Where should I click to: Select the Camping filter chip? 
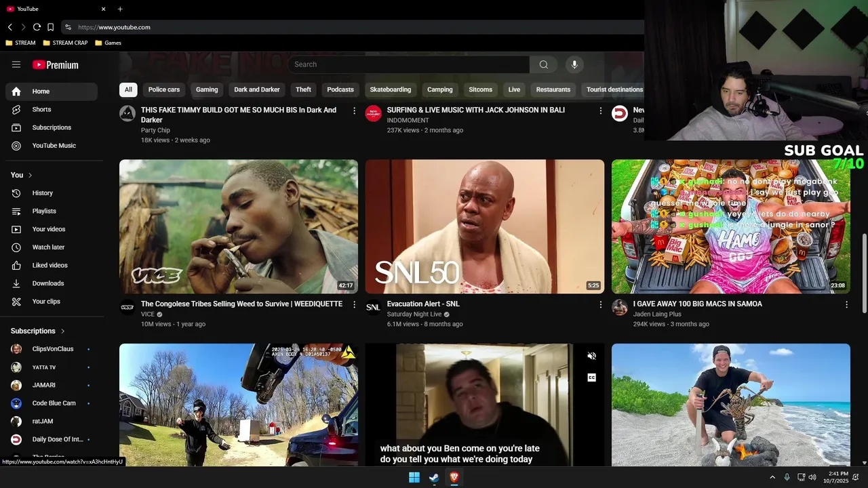[x=440, y=89]
